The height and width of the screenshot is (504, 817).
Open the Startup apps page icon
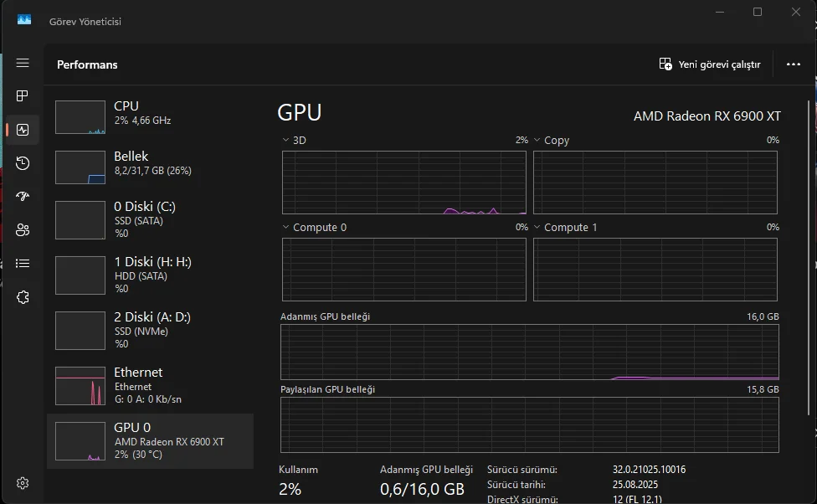point(23,197)
